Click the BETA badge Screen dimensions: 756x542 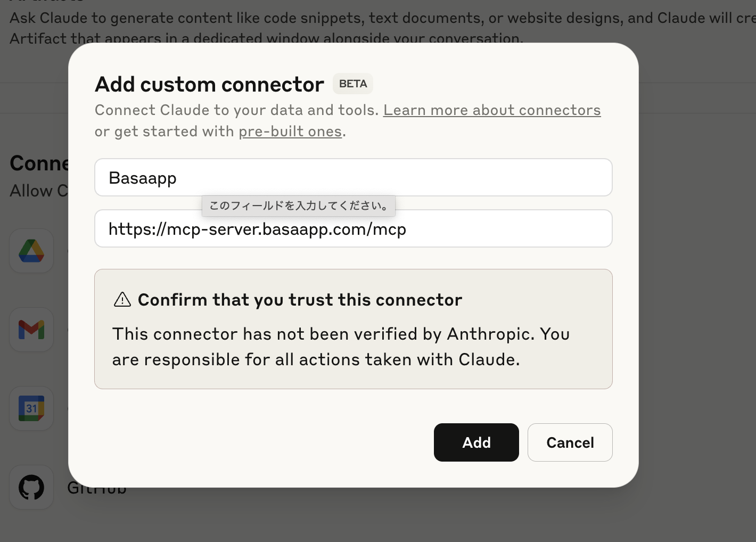pos(353,84)
